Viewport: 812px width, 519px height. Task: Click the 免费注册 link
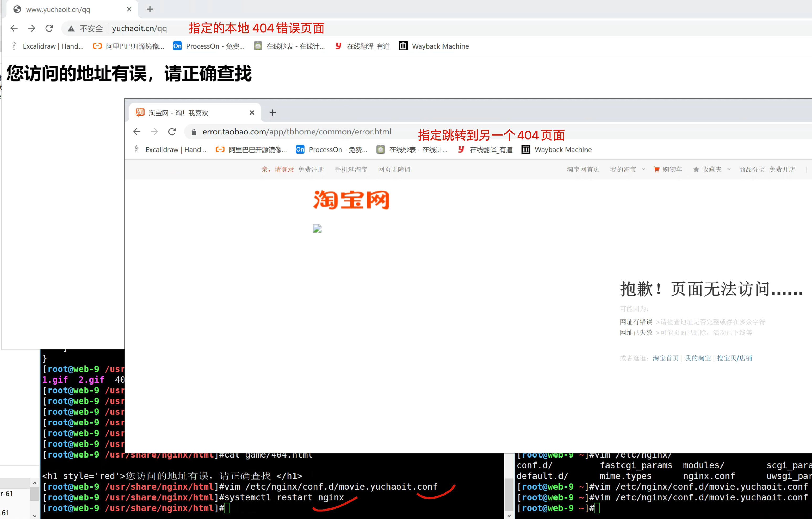[x=311, y=169]
